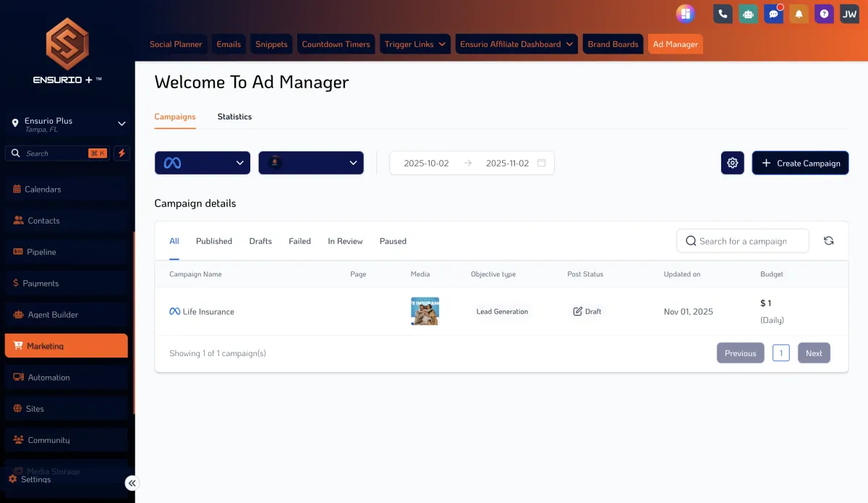The image size is (868, 503).
Task: Focus the sidebar Search field
Action: click(56, 153)
